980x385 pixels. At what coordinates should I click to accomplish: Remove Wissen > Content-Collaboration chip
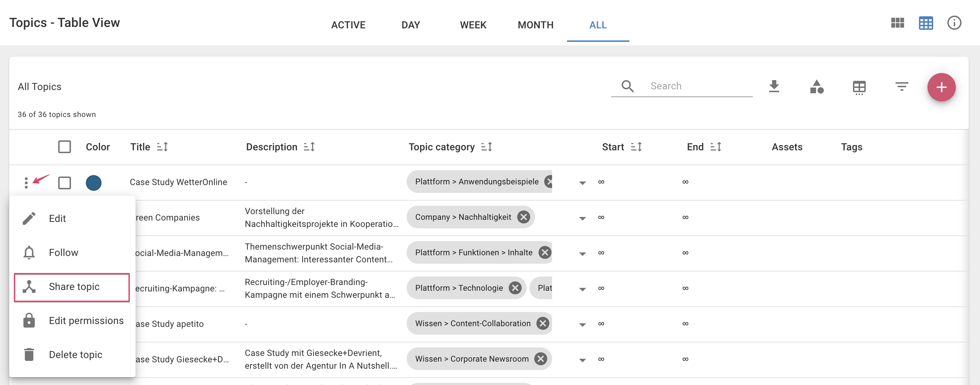[x=543, y=323]
